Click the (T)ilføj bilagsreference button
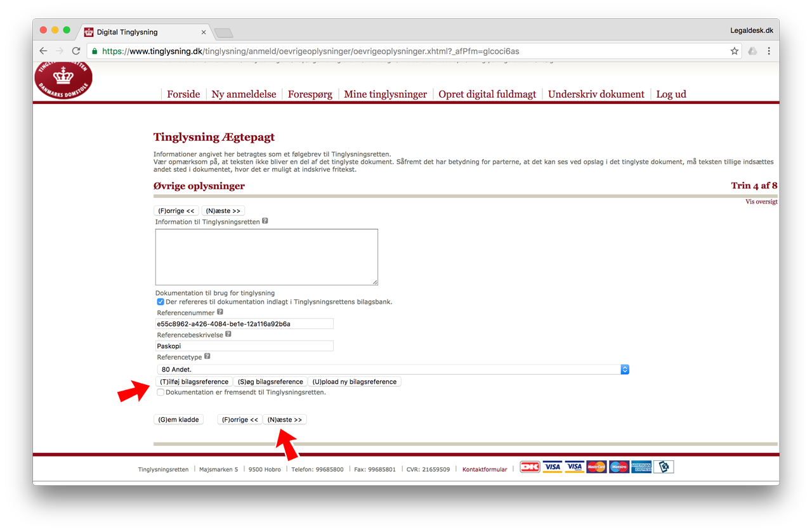This screenshot has width=812, height=532. point(194,382)
